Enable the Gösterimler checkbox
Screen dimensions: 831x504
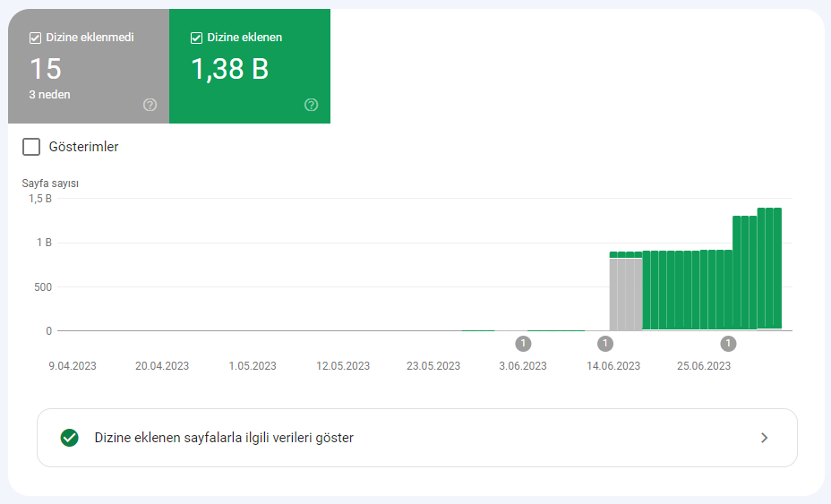31,147
